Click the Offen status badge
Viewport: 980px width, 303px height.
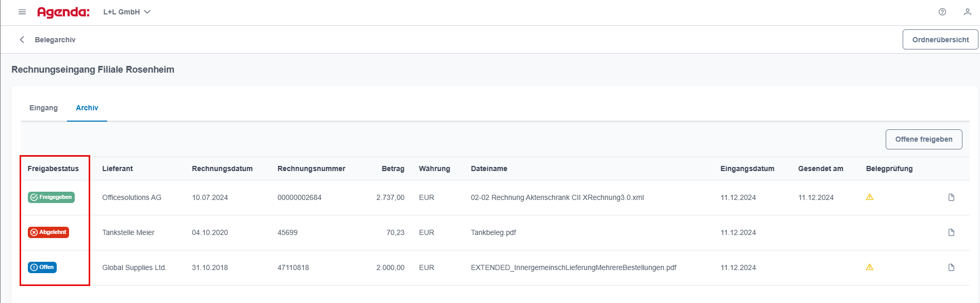pyautogui.click(x=42, y=267)
